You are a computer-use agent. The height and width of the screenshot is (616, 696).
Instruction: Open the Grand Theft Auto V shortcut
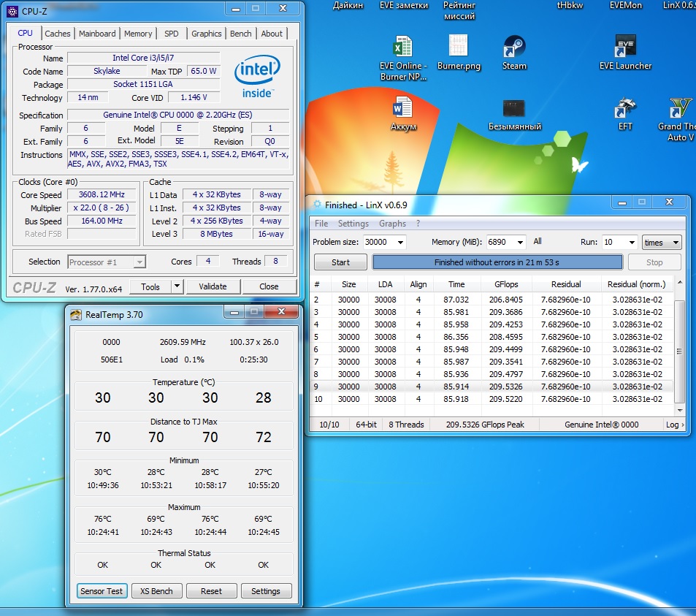pos(680,110)
